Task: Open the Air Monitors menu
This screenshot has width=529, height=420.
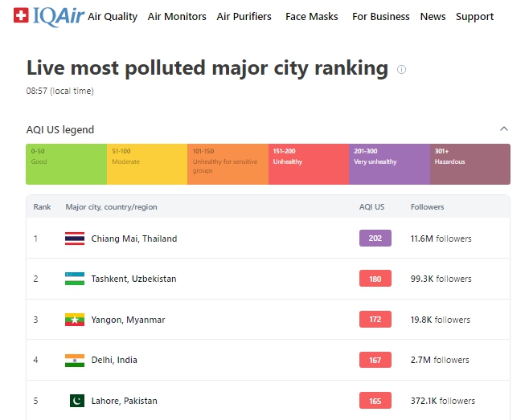Action: [177, 16]
